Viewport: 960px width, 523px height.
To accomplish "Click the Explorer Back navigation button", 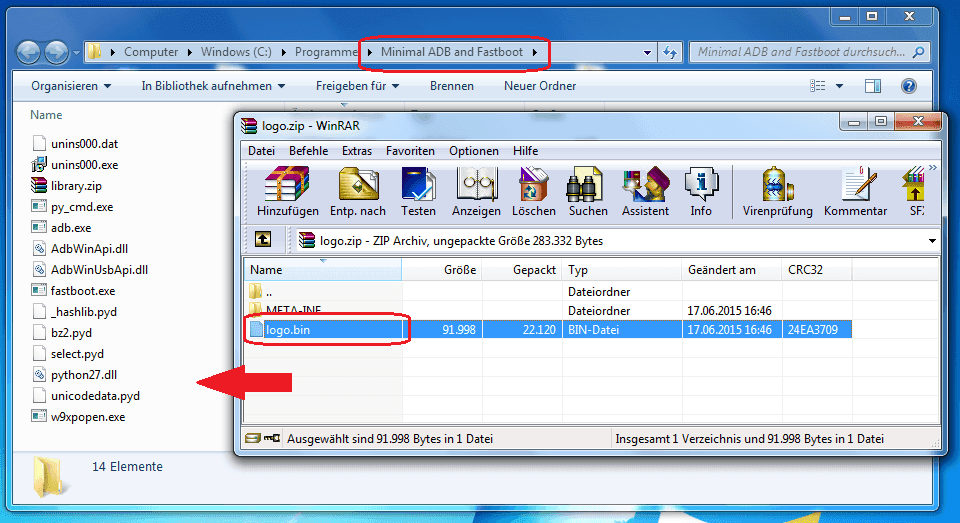I will tap(29, 52).
